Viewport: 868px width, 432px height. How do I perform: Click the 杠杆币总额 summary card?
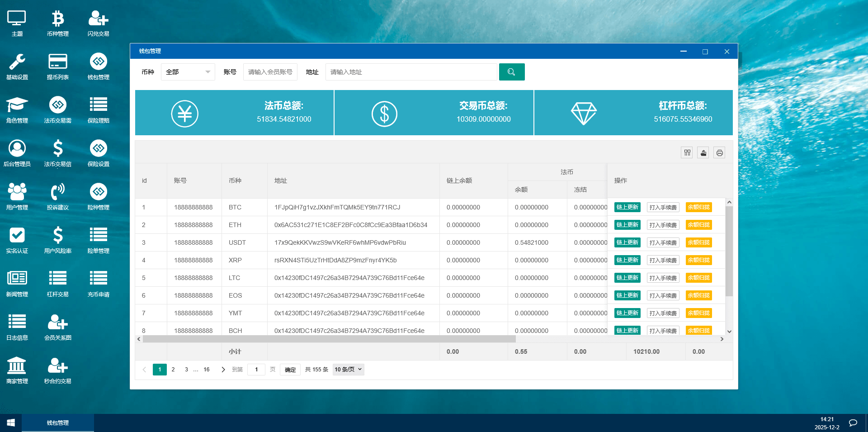(x=633, y=113)
